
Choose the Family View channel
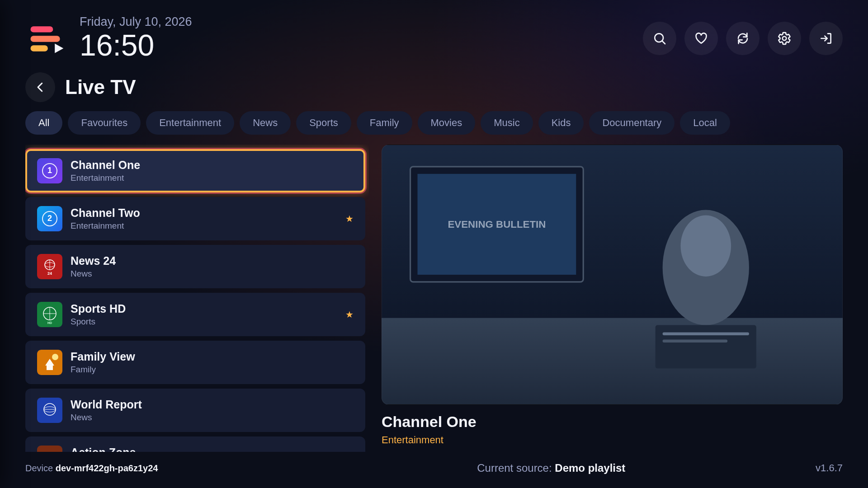tap(195, 362)
